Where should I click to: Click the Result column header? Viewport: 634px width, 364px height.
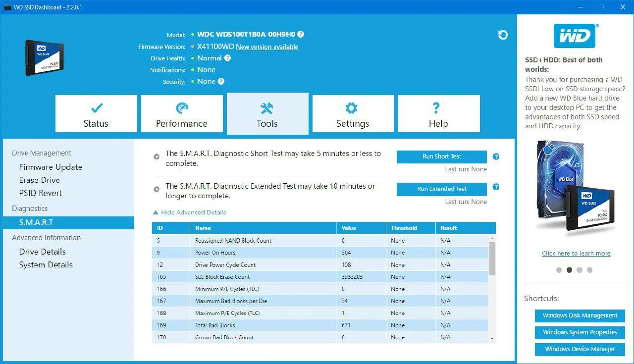(465, 228)
